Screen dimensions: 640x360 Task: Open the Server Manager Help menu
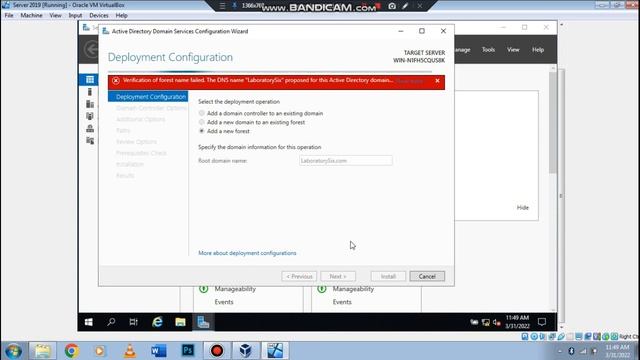tap(538, 49)
